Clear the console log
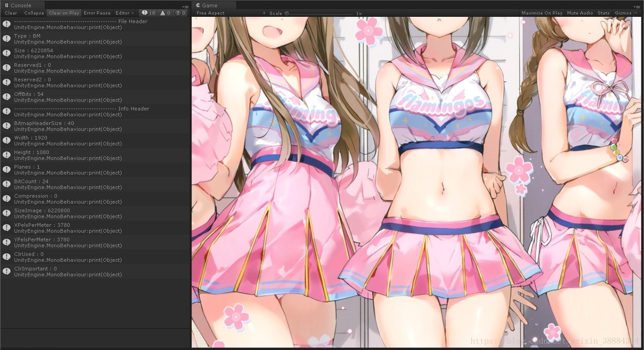Screen dimensions: 644x350 click(x=11, y=13)
